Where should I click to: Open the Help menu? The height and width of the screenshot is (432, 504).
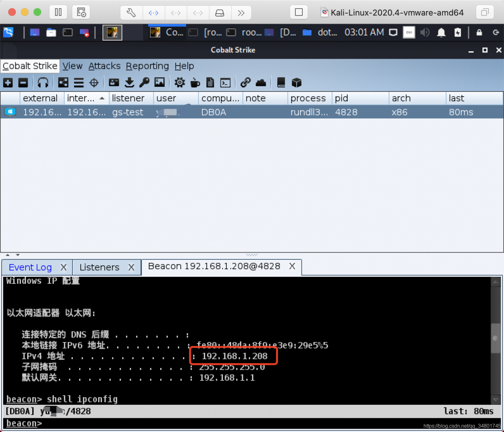click(x=184, y=66)
